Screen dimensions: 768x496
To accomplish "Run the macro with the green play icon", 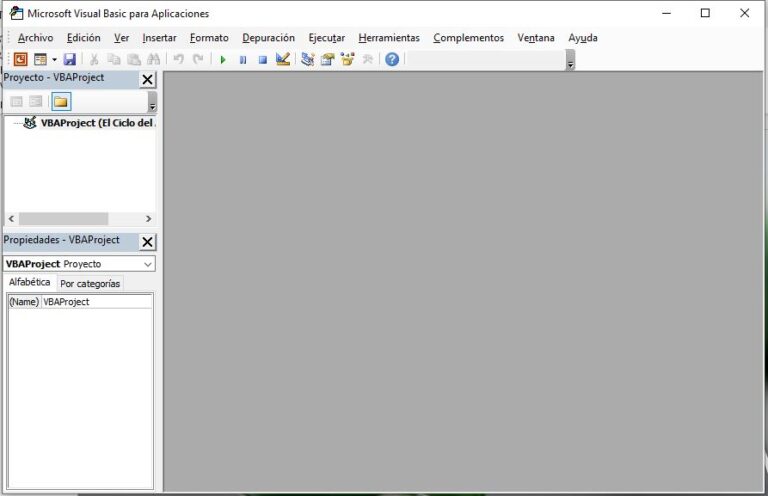I will point(223,60).
